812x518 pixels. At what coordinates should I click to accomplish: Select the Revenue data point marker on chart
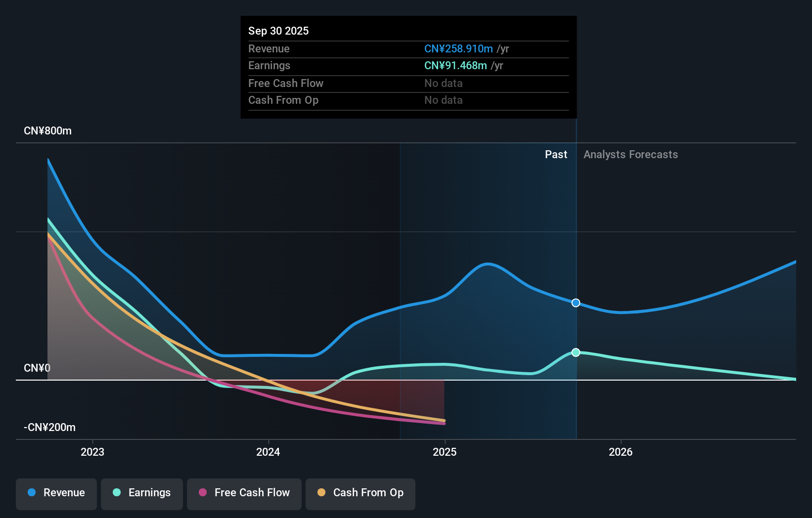pyautogui.click(x=575, y=303)
